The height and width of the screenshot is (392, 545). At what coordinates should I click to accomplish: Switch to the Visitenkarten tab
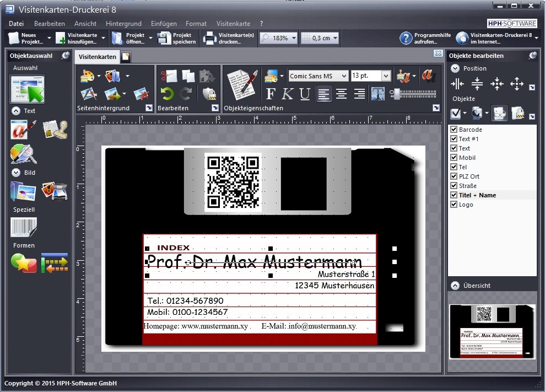coord(98,57)
